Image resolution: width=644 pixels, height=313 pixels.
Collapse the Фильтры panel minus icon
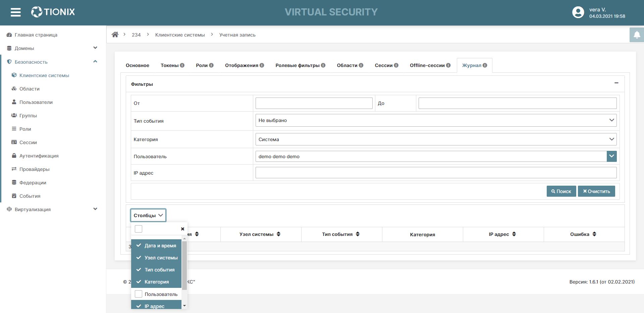point(616,83)
